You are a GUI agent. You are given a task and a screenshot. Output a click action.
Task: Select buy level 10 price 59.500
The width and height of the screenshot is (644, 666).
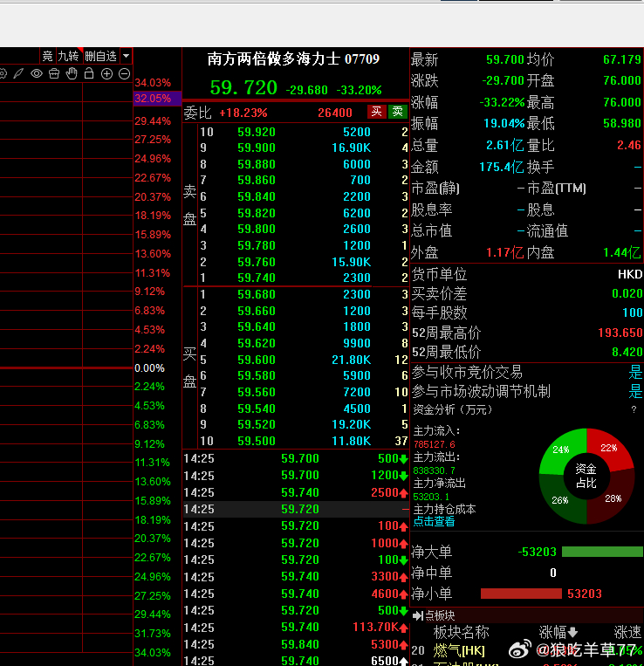pyautogui.click(x=257, y=441)
